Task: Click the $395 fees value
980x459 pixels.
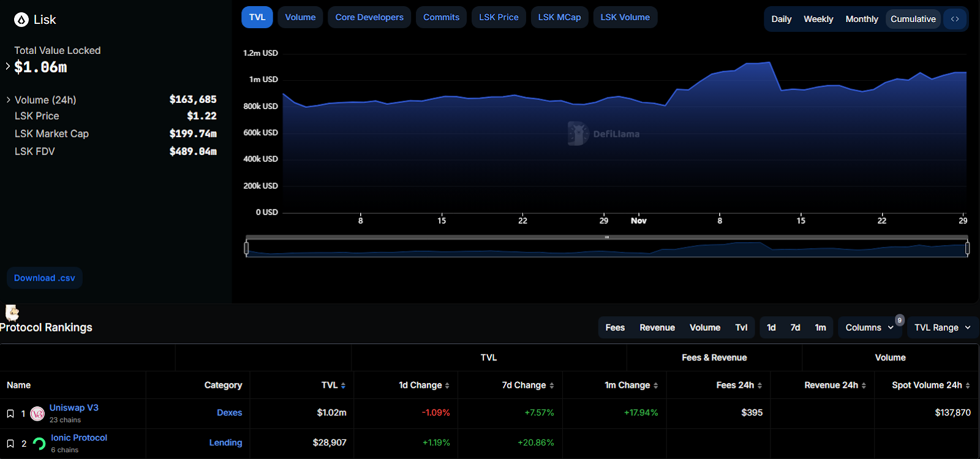Action: pos(752,413)
